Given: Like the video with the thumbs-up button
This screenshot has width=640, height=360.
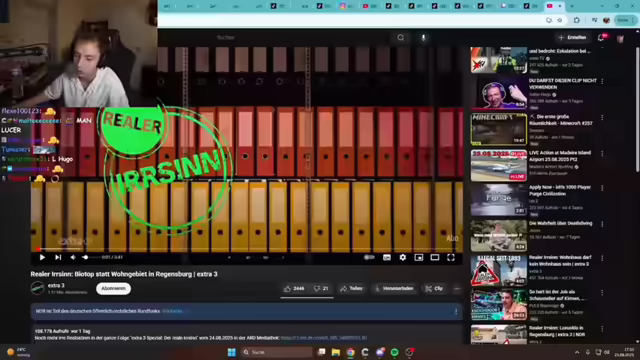Looking at the screenshot, I should 294,289.
